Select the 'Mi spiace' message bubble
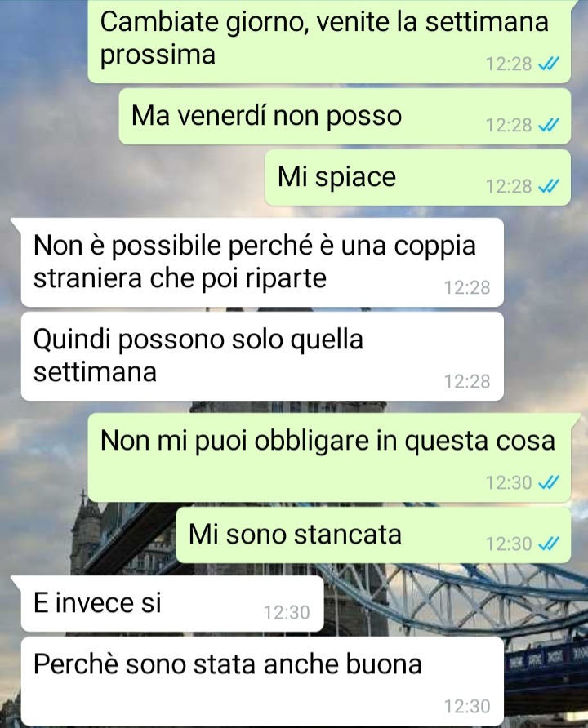Screen dimensions: 588x728 pos(417,177)
